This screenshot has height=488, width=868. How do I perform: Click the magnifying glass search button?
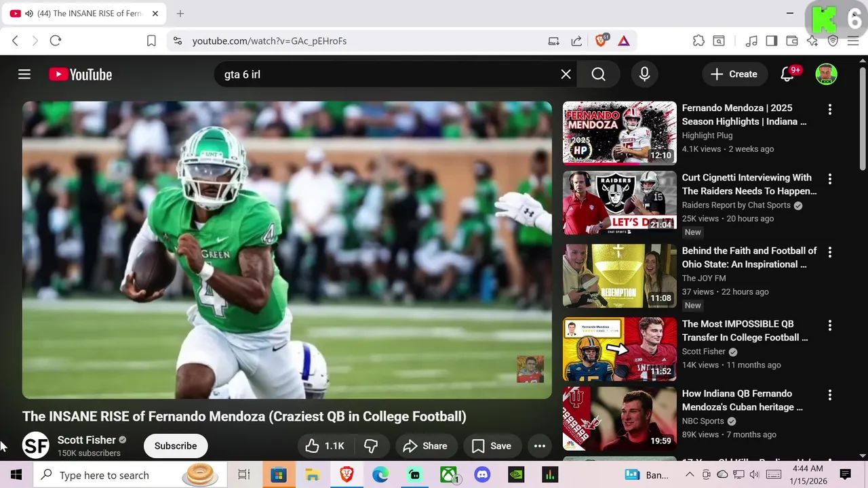598,75
